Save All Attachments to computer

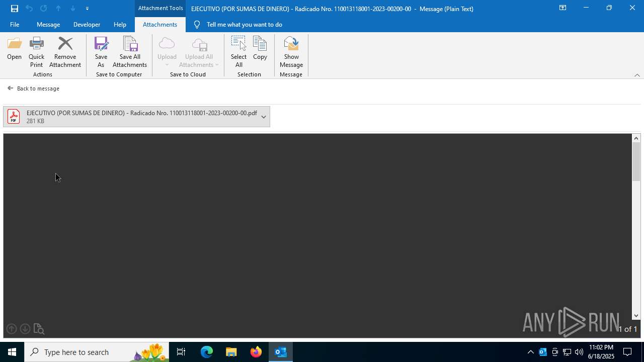point(130,52)
